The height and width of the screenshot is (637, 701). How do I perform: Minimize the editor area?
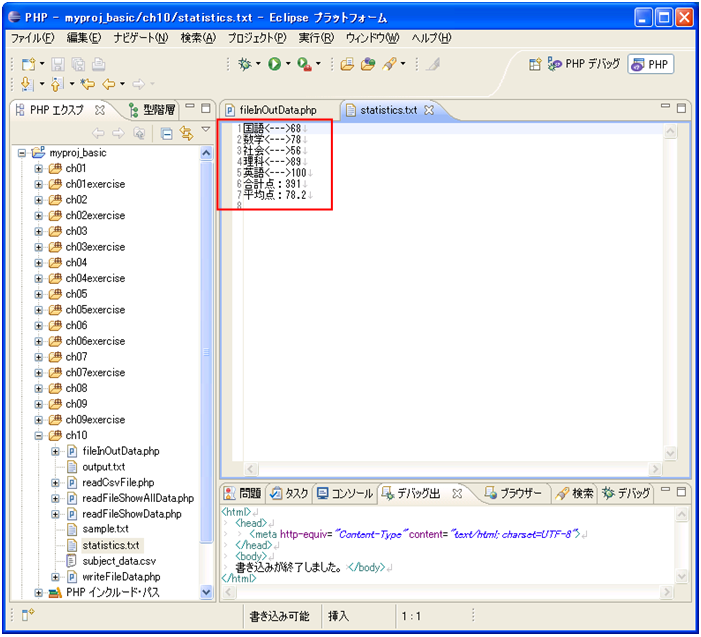point(668,108)
